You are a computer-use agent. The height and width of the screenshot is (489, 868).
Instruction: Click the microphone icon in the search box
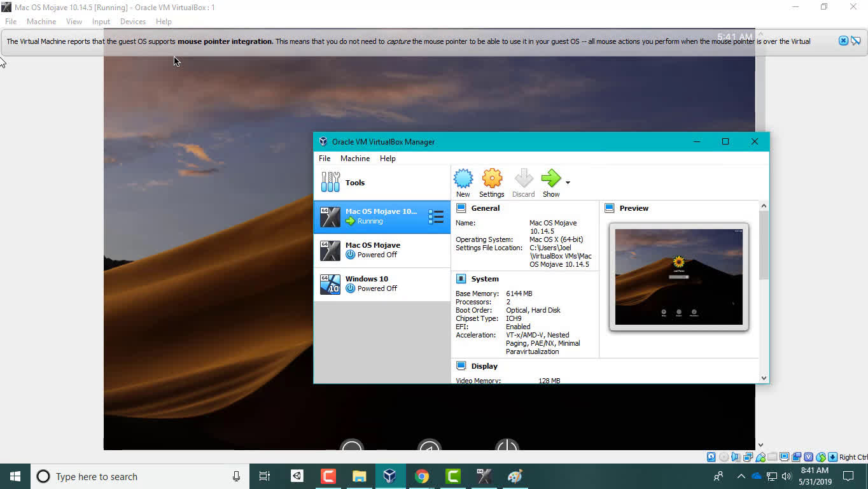click(236, 476)
